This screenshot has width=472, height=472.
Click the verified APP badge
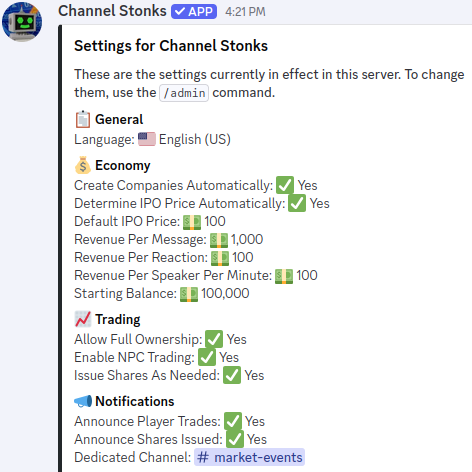click(194, 12)
